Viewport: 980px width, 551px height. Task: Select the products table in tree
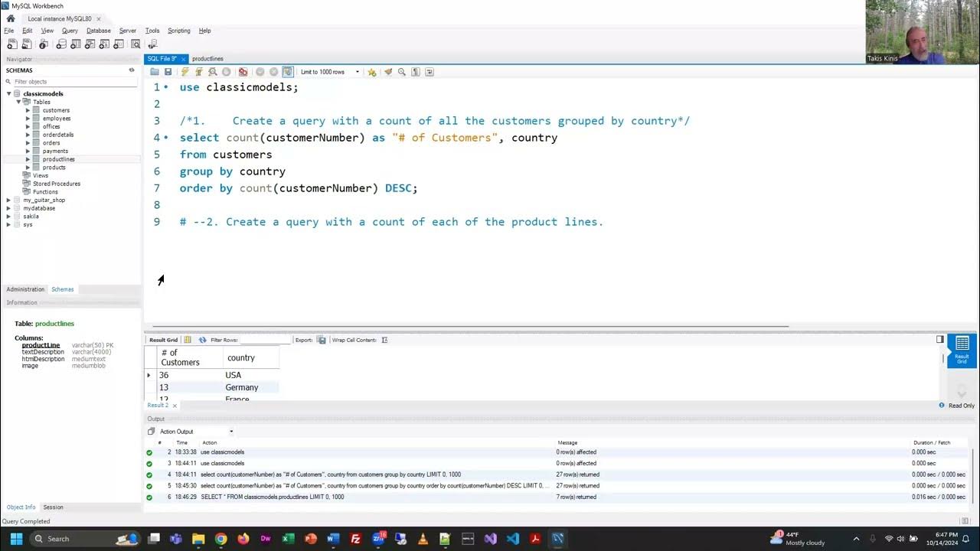pos(54,168)
